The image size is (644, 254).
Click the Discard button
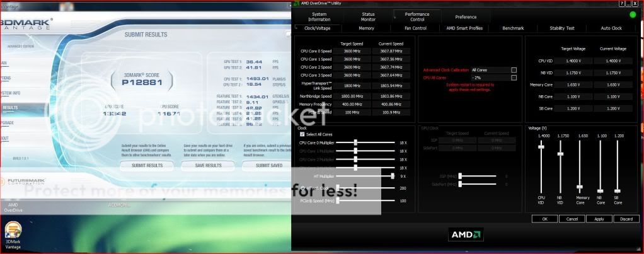626,219
